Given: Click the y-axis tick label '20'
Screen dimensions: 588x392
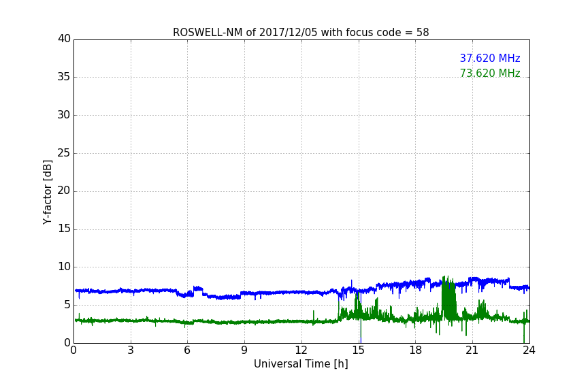Looking at the screenshot, I should coord(64,191).
